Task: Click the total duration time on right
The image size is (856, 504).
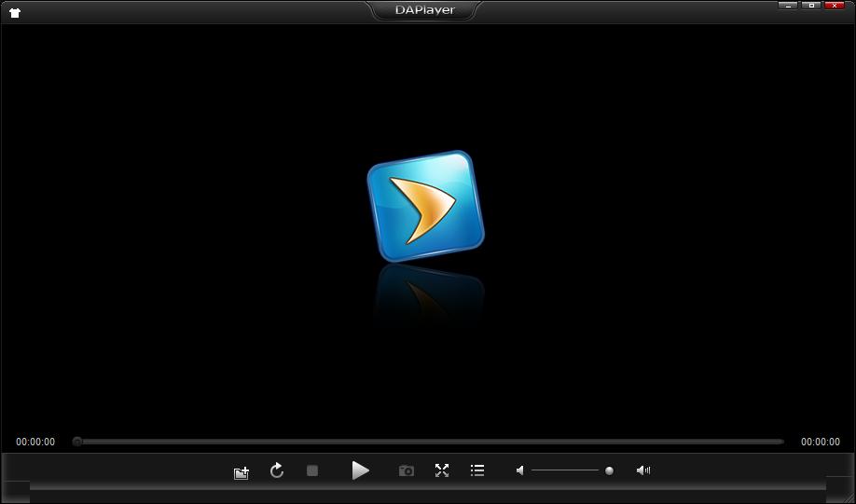Action: (821, 442)
